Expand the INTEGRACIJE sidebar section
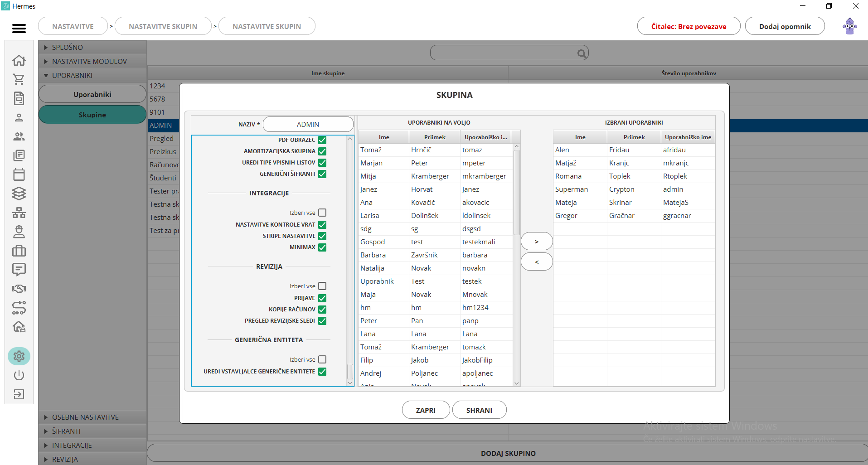868x465 pixels. pos(92,445)
